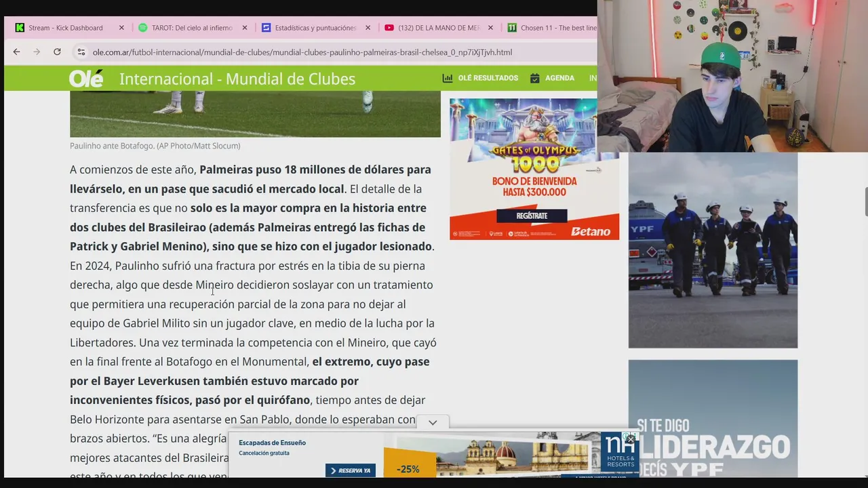This screenshot has width=868, height=488.
Task: Open the YPF workers ad image
Action: (713, 250)
